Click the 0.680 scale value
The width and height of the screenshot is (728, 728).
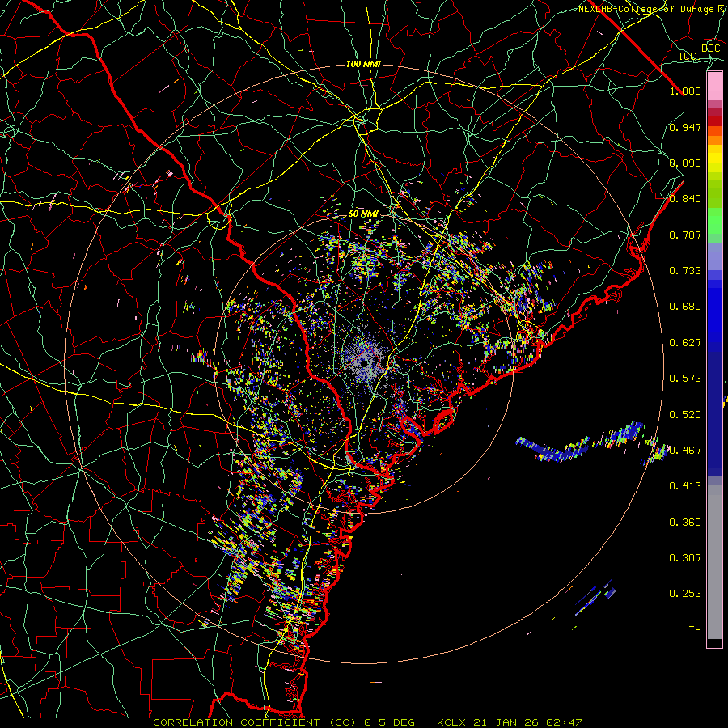pos(685,307)
